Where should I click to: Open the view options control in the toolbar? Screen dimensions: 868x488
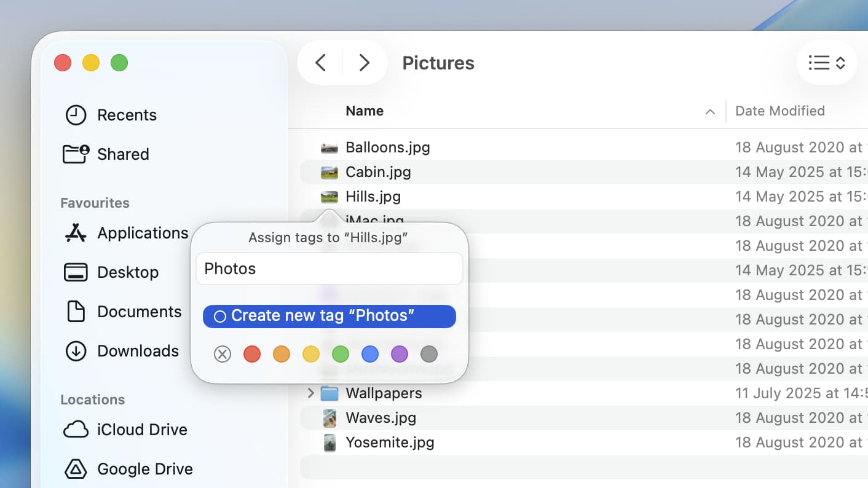(x=826, y=63)
